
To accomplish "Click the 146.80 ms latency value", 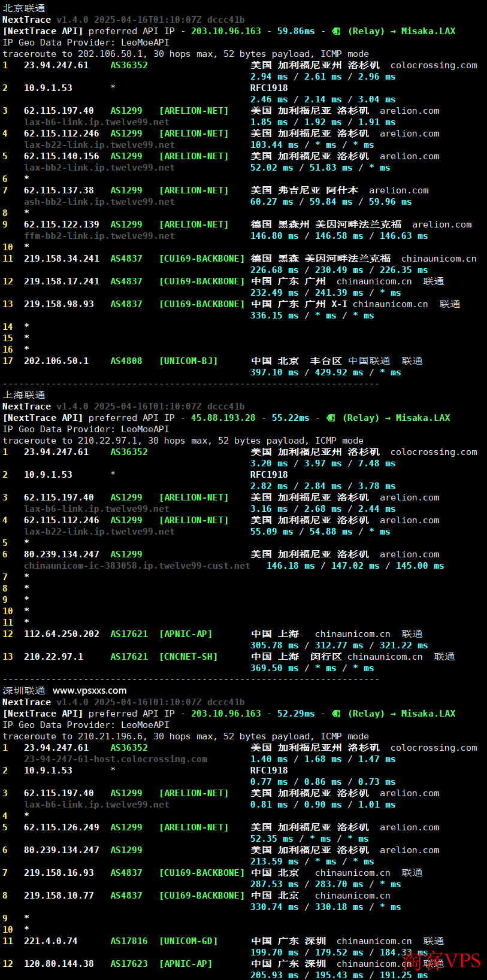I will [274, 236].
